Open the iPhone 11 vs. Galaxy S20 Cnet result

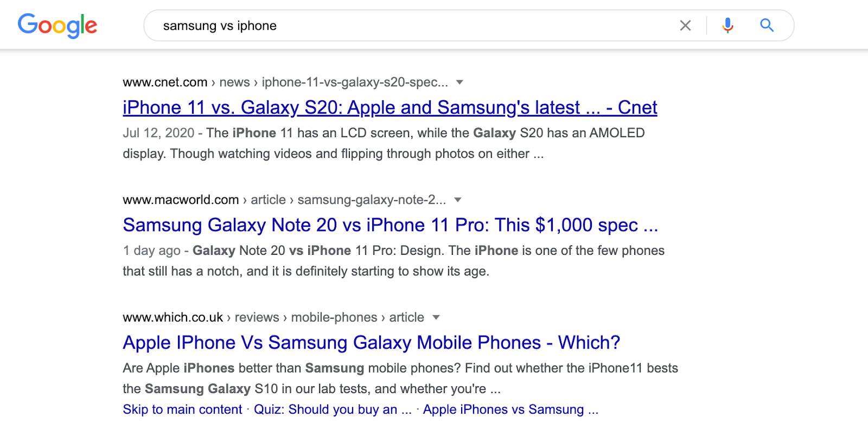tap(390, 108)
